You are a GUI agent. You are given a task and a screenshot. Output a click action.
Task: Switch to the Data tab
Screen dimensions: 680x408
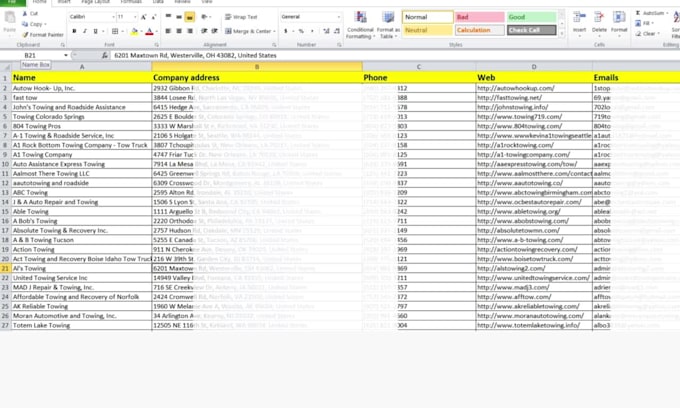158,2
